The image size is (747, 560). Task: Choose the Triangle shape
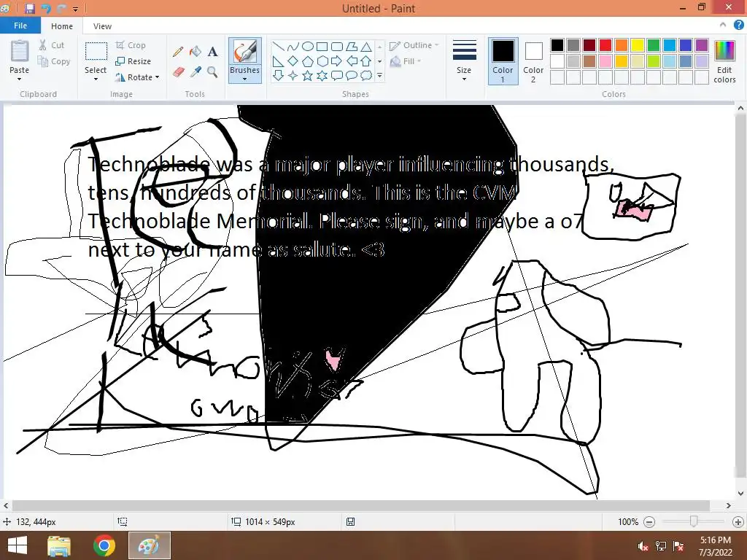tap(366, 46)
